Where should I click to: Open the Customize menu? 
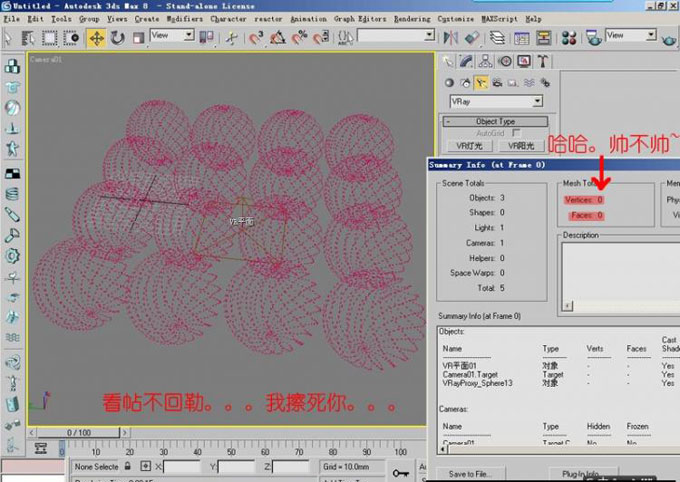(455, 19)
